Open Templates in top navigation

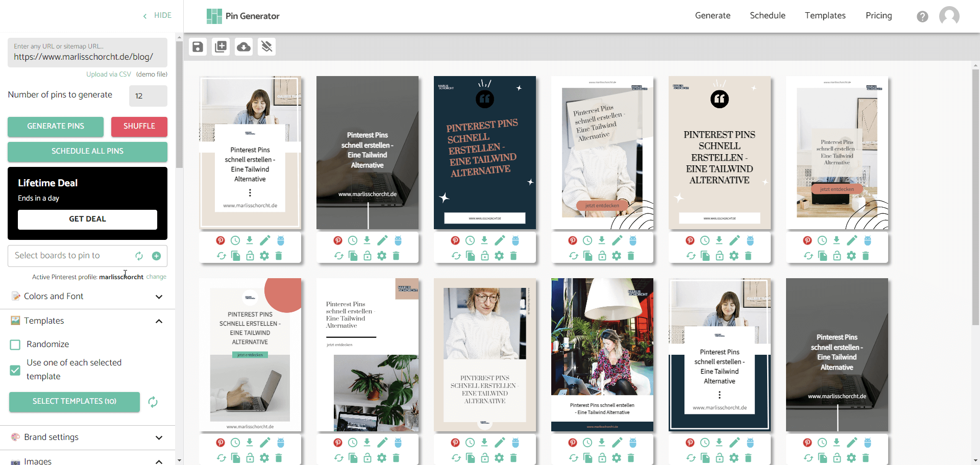point(825,15)
